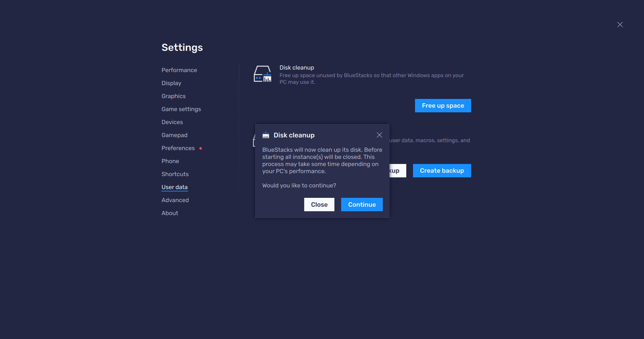
Task: Confirm disk cleanup with Continue
Action: (362, 205)
